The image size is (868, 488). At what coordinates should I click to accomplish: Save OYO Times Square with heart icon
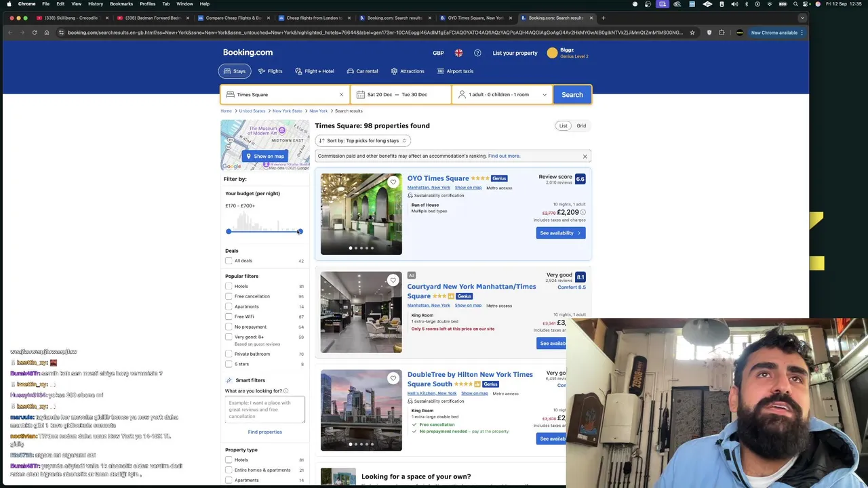[x=393, y=182]
